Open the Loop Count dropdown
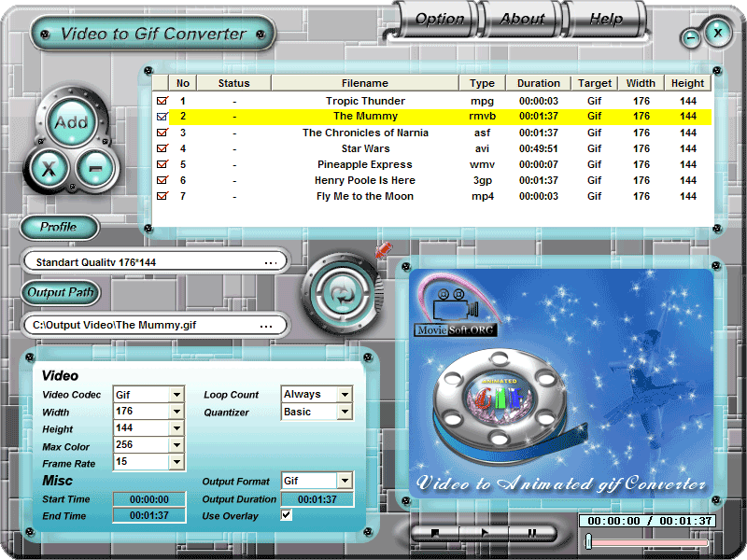This screenshot has height=560, width=747. (x=345, y=394)
